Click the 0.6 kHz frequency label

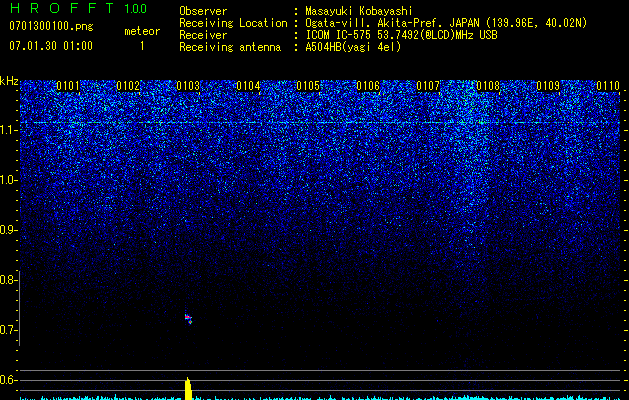9,380
